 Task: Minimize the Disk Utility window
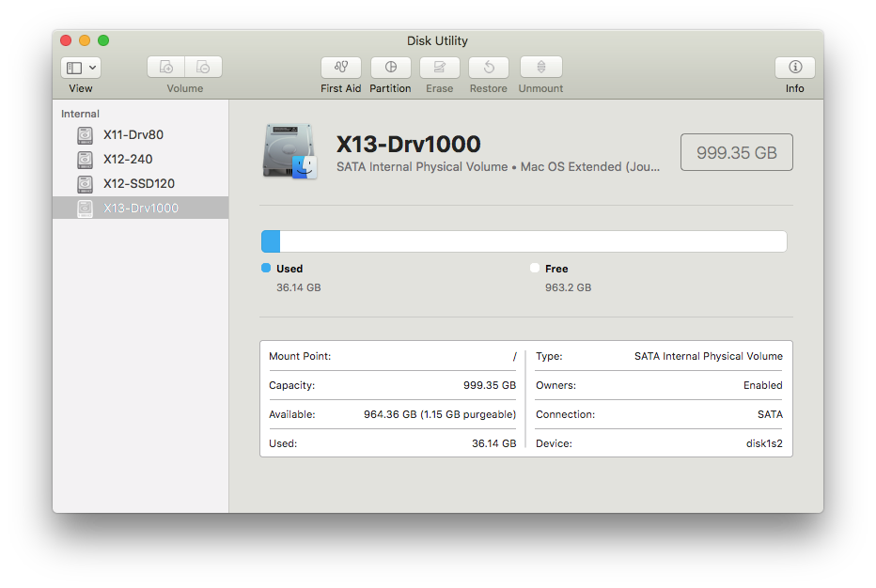pyautogui.click(x=85, y=40)
